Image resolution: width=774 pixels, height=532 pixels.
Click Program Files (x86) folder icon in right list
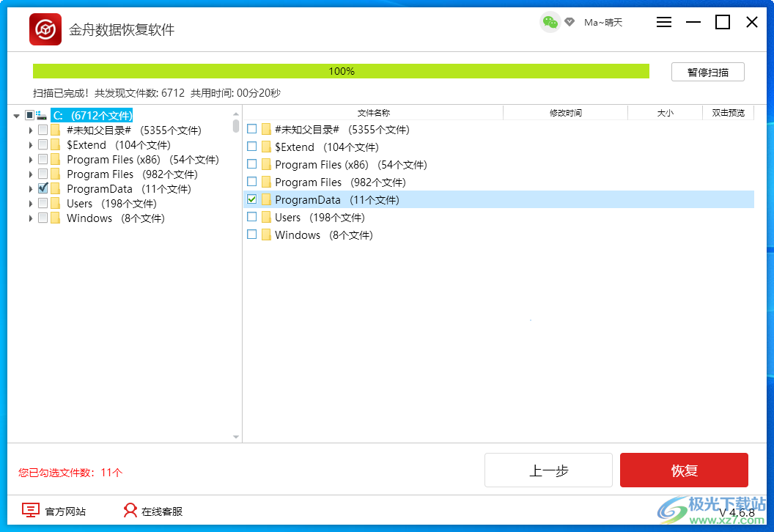[266, 165]
